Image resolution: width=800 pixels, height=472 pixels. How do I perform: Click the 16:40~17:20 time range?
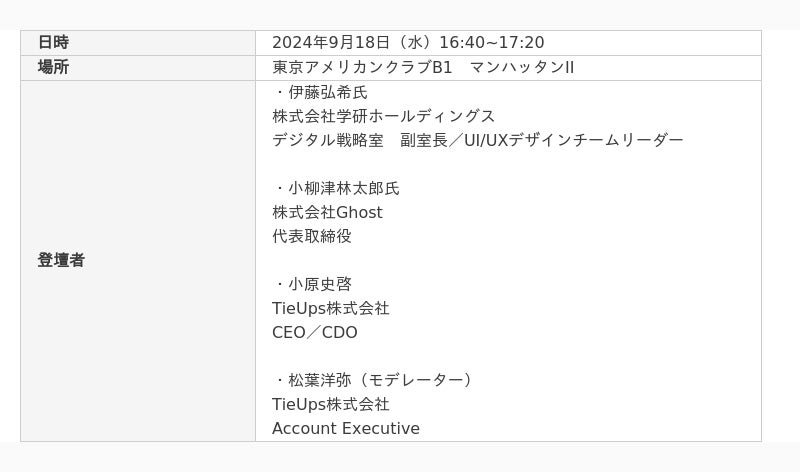coord(492,42)
